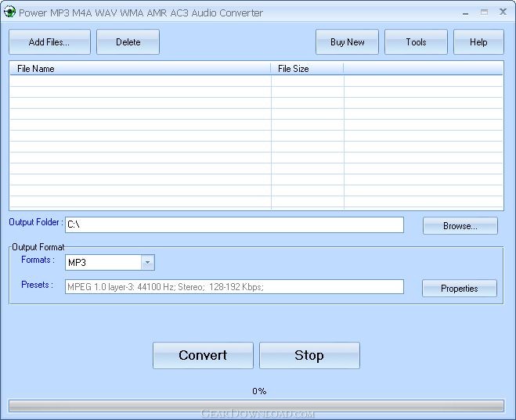516x420 pixels.
Task: Click the 0% progress label
Action: point(259,391)
